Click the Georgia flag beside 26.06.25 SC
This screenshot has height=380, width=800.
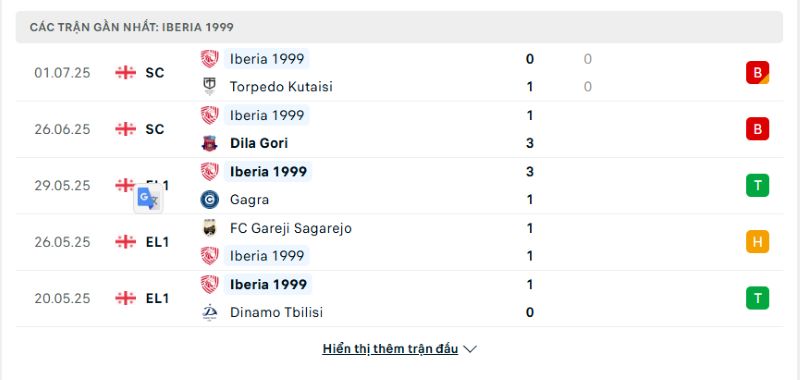(x=126, y=130)
